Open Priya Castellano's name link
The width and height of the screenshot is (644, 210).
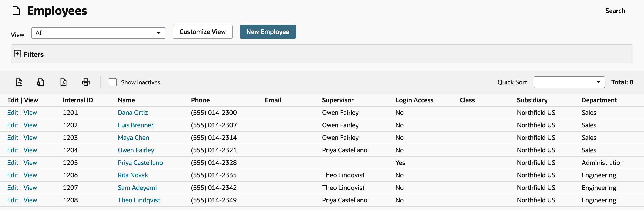pyautogui.click(x=140, y=163)
